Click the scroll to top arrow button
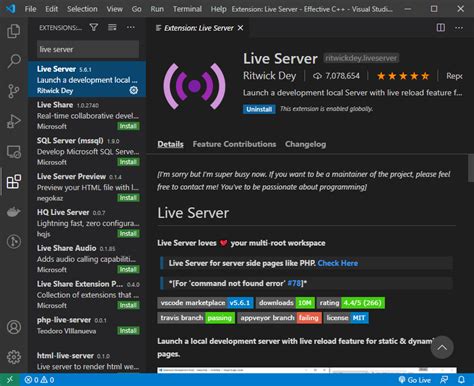The width and height of the screenshot is (474, 386). point(442,347)
